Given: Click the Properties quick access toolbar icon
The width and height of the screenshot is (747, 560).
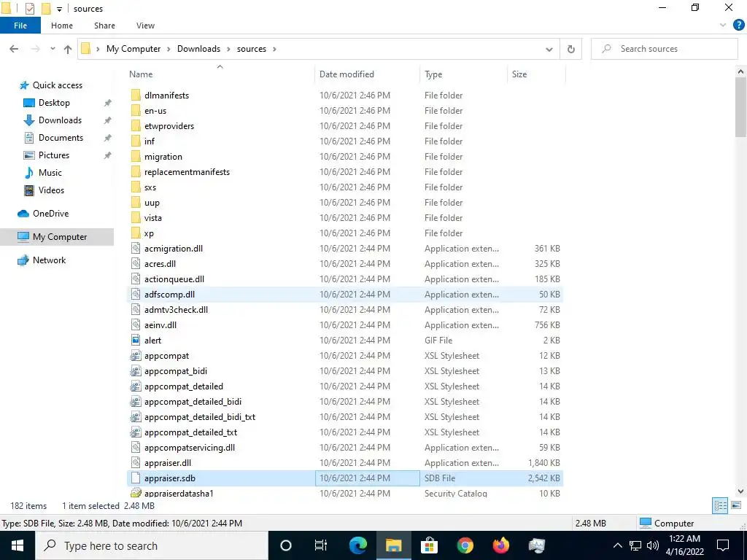Looking at the screenshot, I should pyautogui.click(x=29, y=9).
